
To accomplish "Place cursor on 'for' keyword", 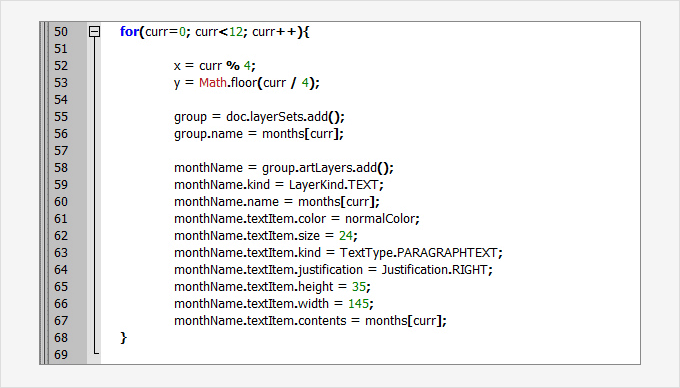I will (x=129, y=32).
